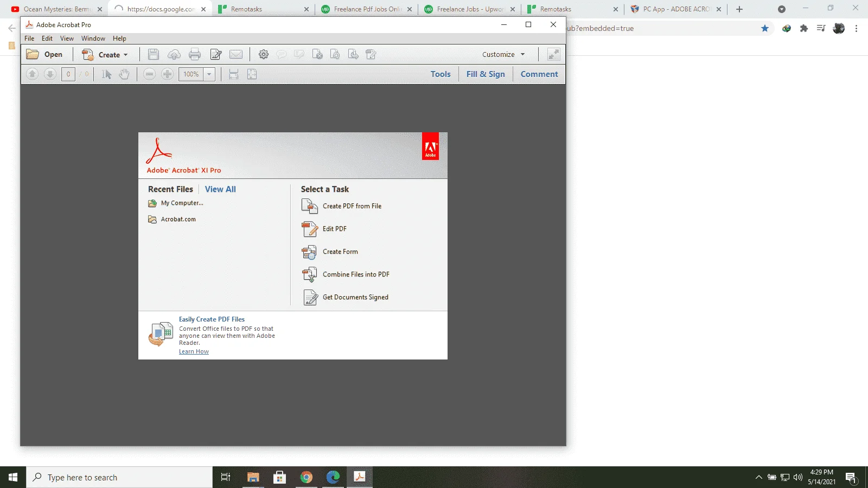The height and width of the screenshot is (488, 868).
Task: Click the upload to cloud icon
Action: (174, 54)
